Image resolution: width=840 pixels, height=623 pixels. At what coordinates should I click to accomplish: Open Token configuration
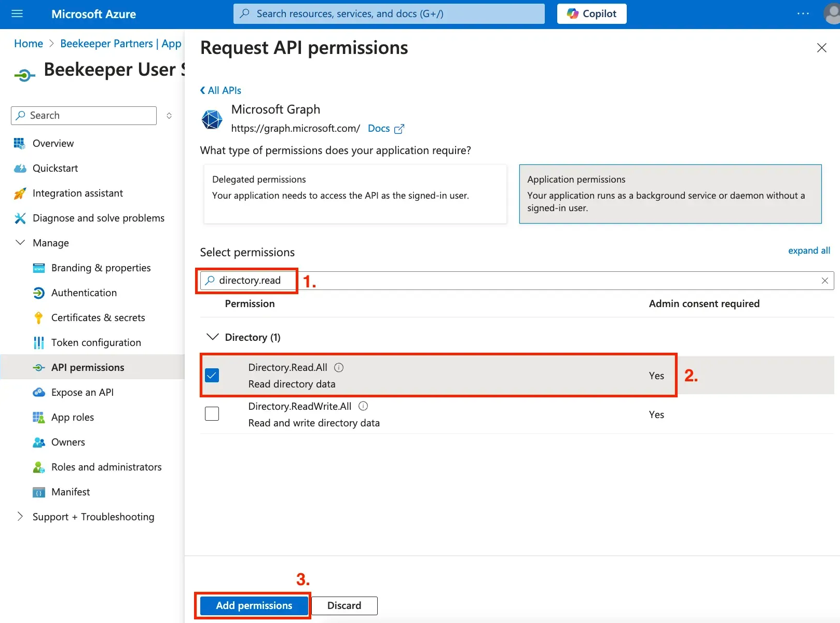96,342
